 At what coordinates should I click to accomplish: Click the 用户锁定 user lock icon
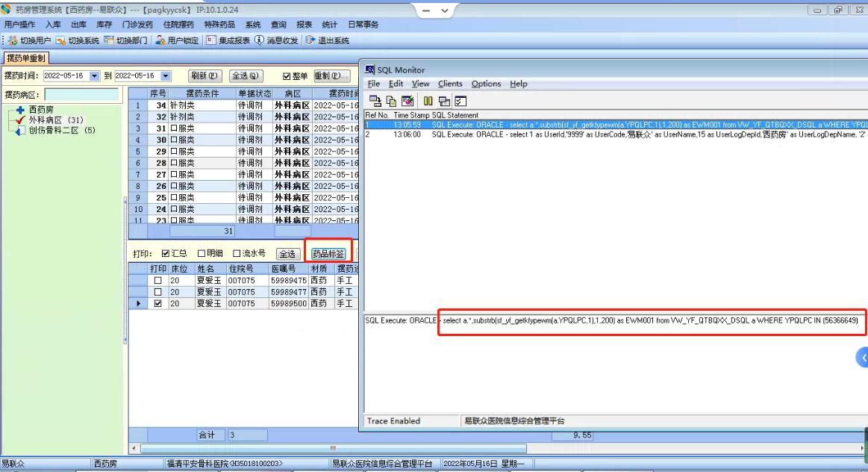point(160,40)
